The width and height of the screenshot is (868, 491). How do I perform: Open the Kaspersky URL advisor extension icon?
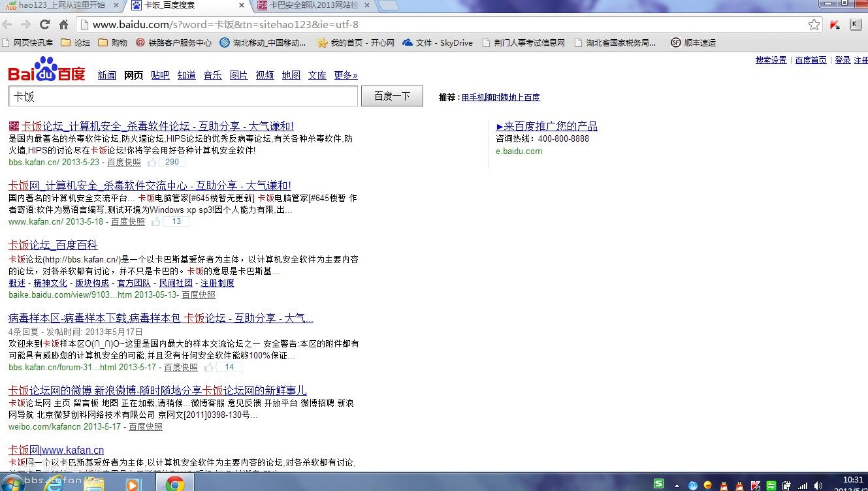[835, 25]
